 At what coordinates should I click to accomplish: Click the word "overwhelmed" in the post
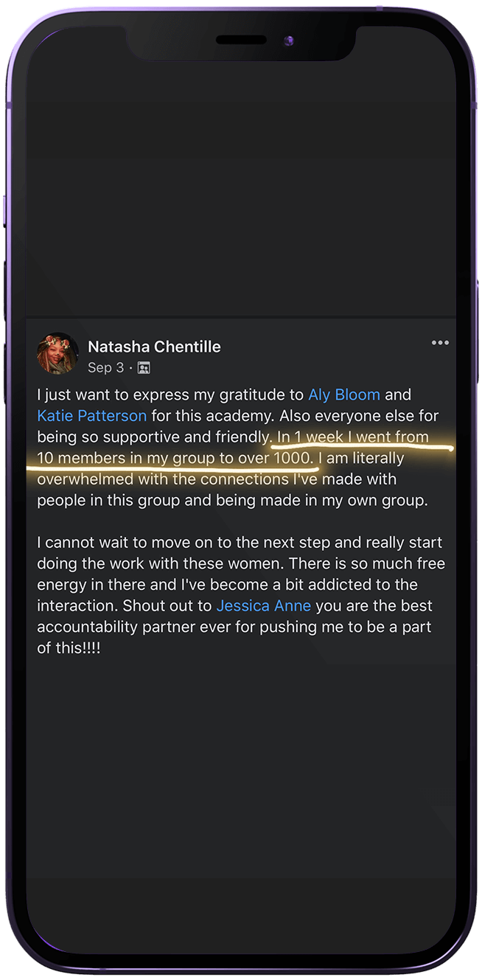click(x=80, y=479)
